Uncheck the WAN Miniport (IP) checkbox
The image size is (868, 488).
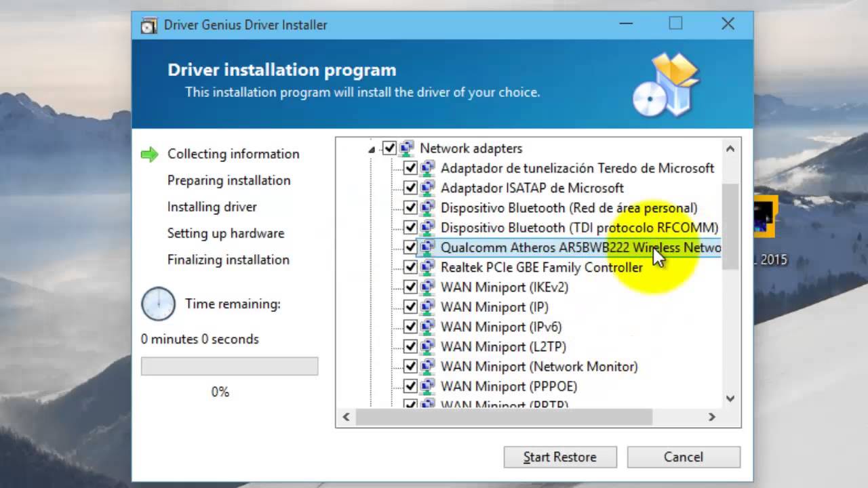(x=410, y=306)
